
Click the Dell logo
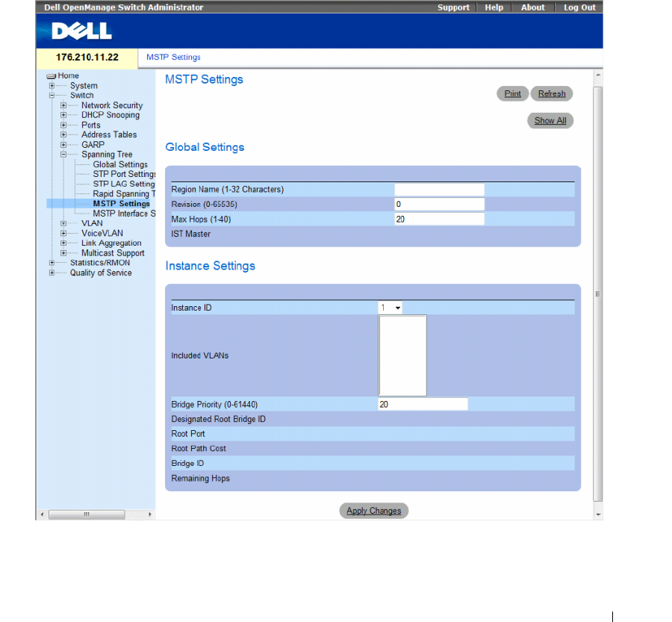pyautogui.click(x=81, y=31)
